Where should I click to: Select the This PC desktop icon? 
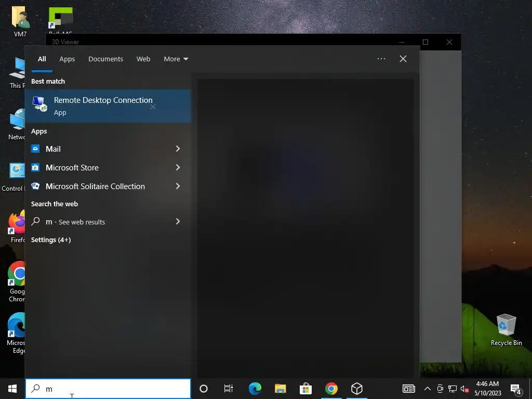(x=17, y=73)
